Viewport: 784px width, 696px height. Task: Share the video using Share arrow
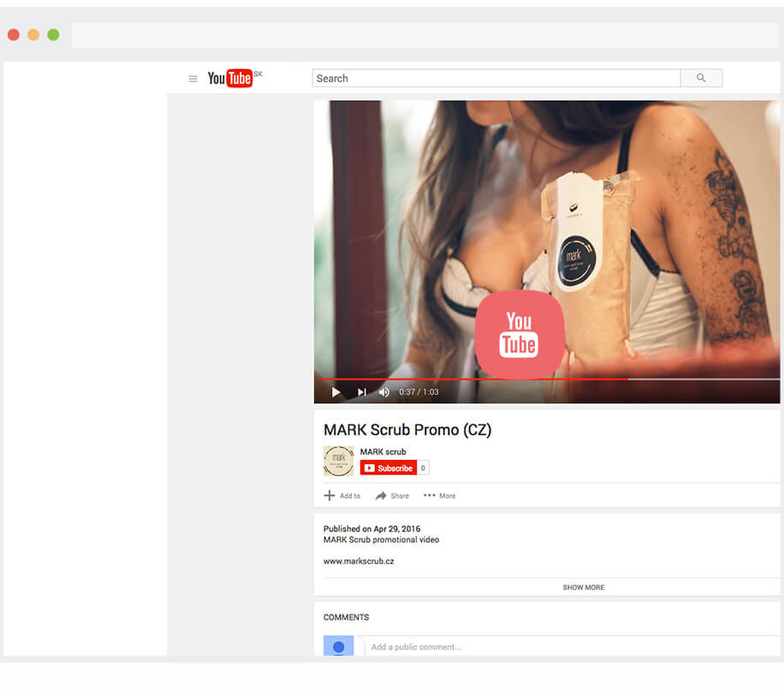tap(382, 496)
